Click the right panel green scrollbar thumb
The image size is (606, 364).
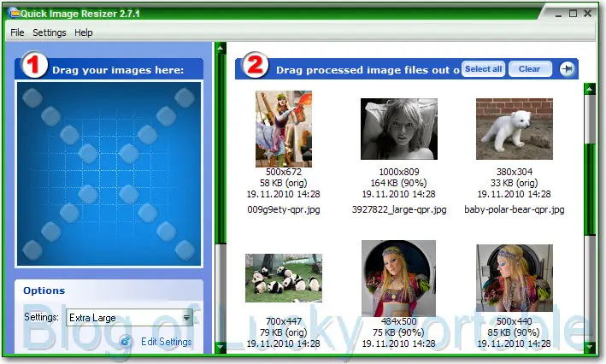[x=590, y=189]
